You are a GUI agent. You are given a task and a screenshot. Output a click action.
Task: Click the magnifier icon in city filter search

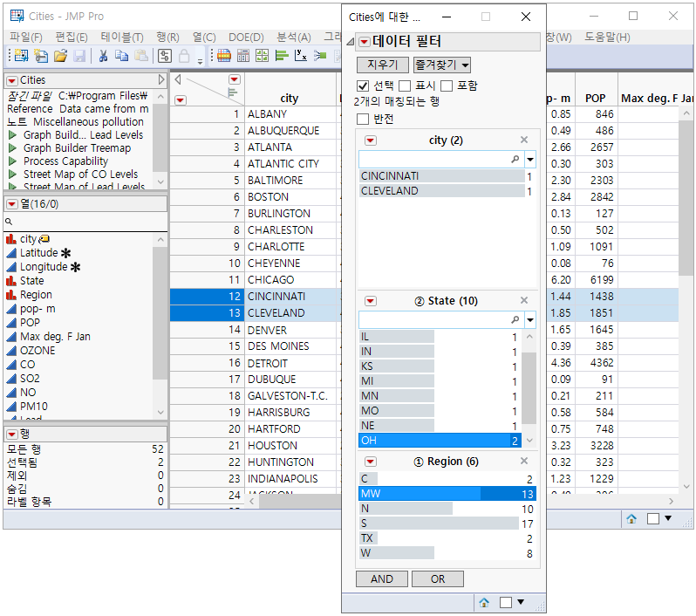tap(515, 159)
